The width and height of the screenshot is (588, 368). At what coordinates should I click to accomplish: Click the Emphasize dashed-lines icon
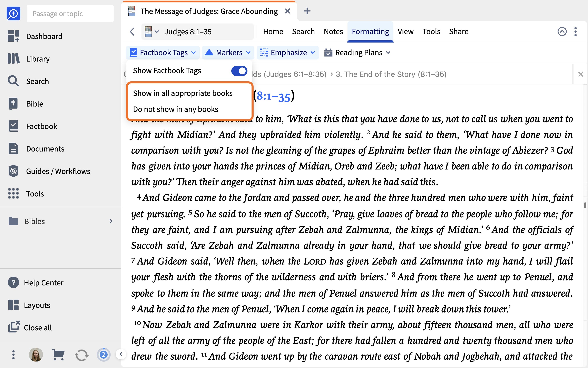(264, 53)
